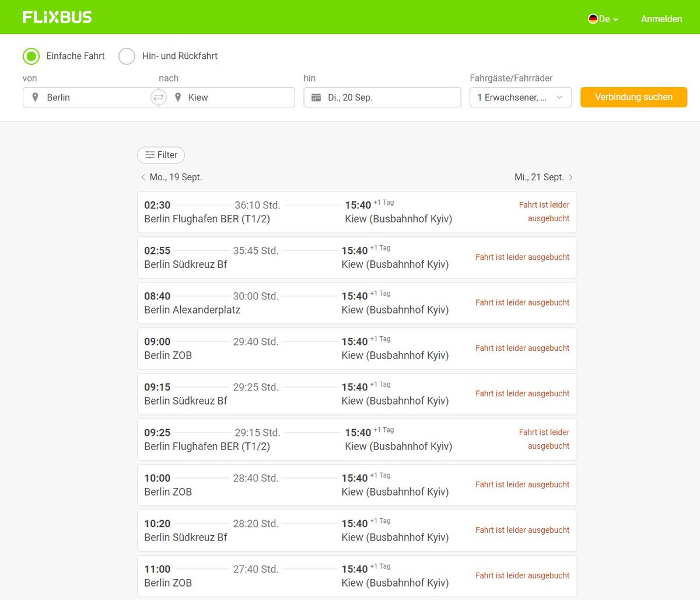
Task: Select Hin- und Rückfahrt radio button
Action: pyautogui.click(x=127, y=56)
